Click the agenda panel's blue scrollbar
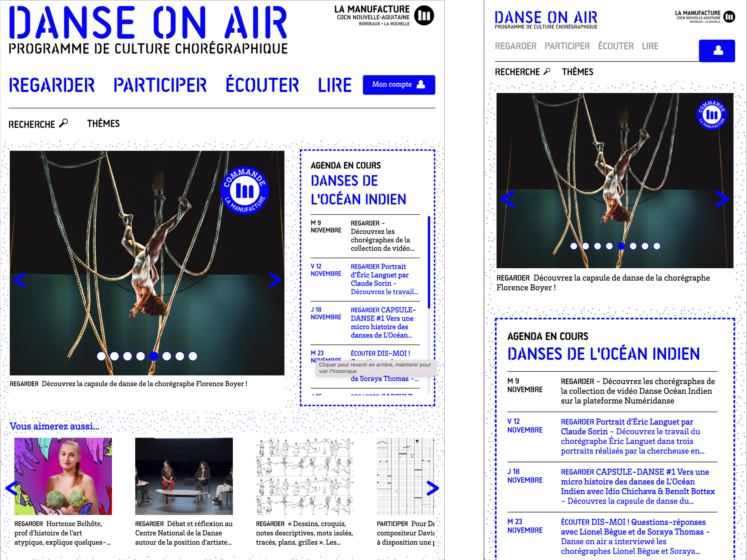Screen dimensions: 747x560 click(429, 262)
